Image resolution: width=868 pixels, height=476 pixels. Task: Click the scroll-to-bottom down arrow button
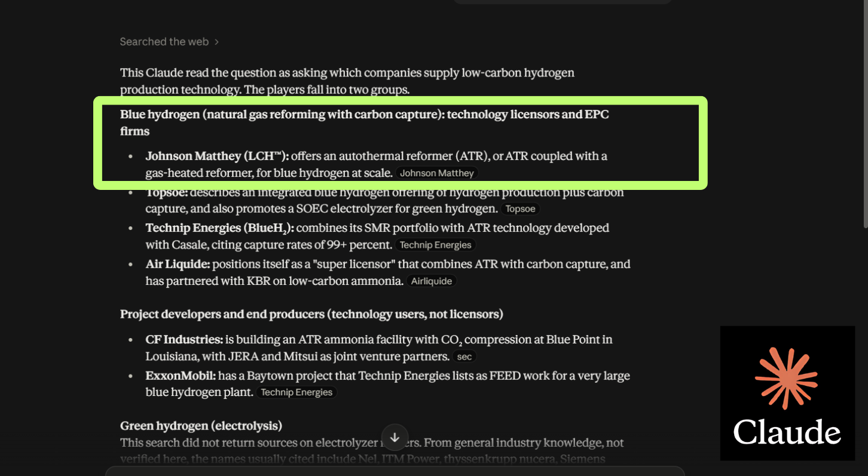(x=395, y=438)
